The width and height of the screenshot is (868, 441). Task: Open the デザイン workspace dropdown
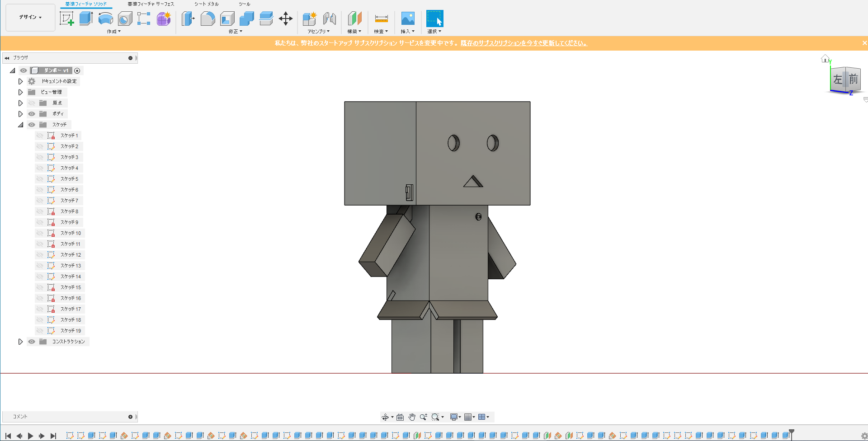pyautogui.click(x=30, y=17)
